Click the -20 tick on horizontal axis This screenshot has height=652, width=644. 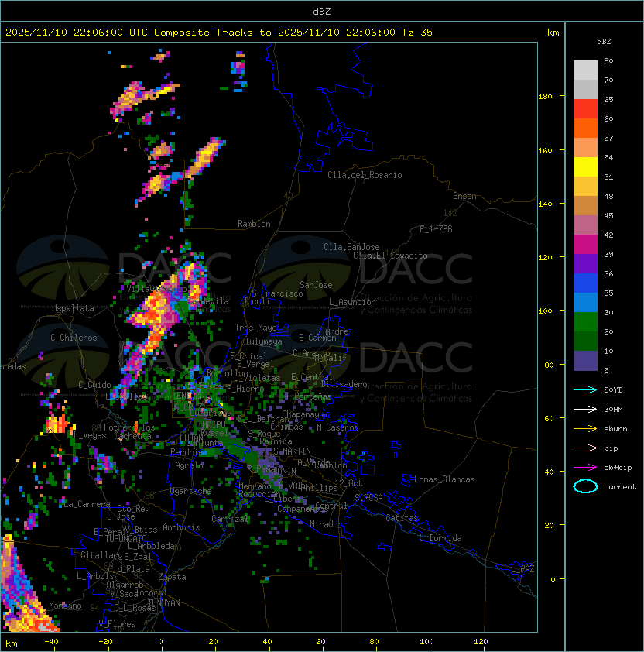pos(105,642)
